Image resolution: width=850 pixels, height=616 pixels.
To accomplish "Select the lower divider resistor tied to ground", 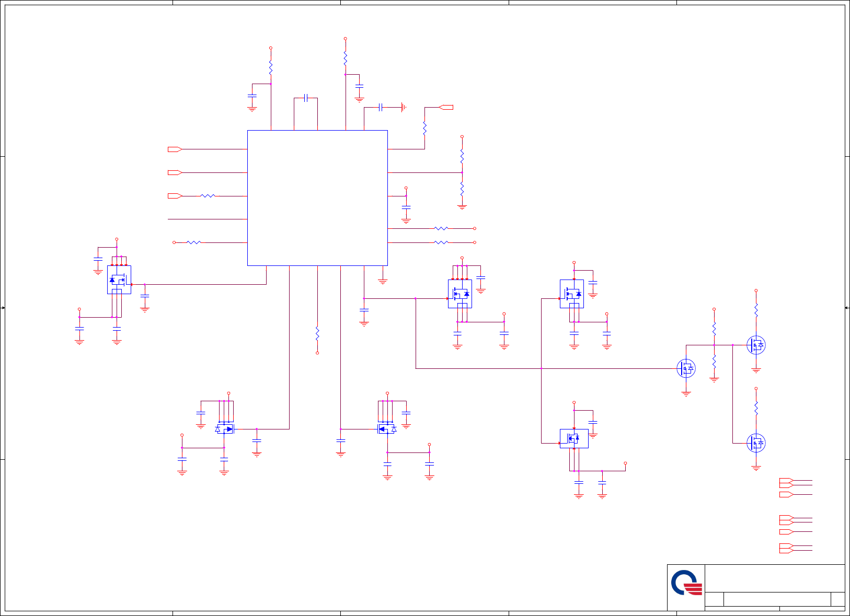I will click(462, 189).
